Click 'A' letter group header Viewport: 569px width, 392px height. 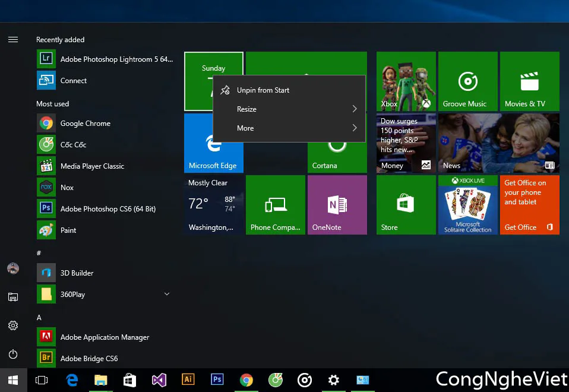tap(39, 318)
